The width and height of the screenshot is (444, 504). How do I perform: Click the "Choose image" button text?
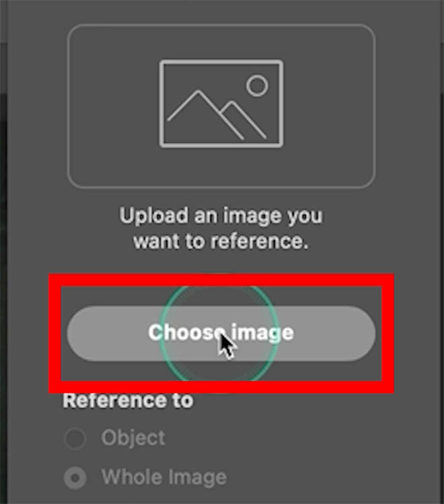click(x=221, y=333)
